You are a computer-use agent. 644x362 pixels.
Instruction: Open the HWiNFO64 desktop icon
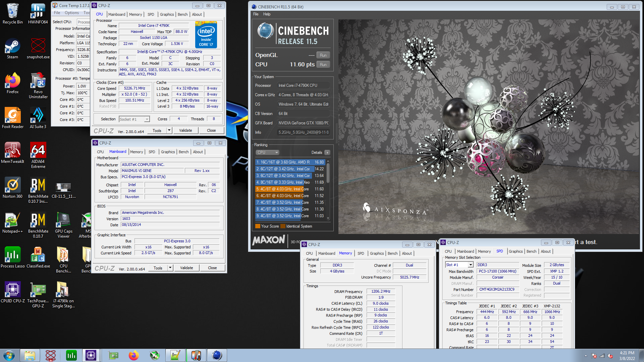[38, 13]
